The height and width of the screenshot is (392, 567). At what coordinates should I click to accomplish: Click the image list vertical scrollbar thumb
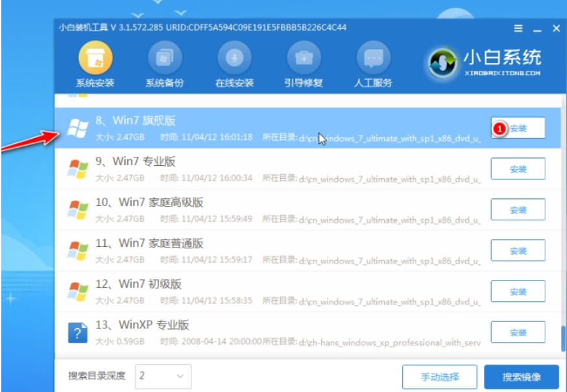click(x=563, y=338)
